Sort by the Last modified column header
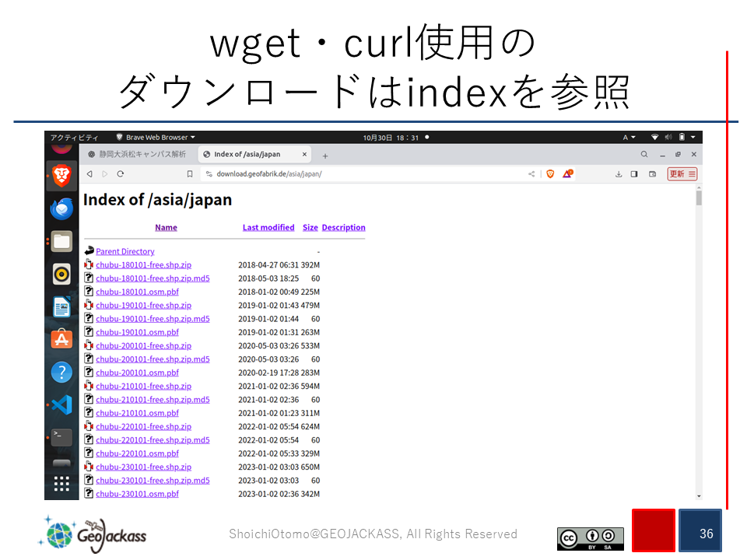 268,228
